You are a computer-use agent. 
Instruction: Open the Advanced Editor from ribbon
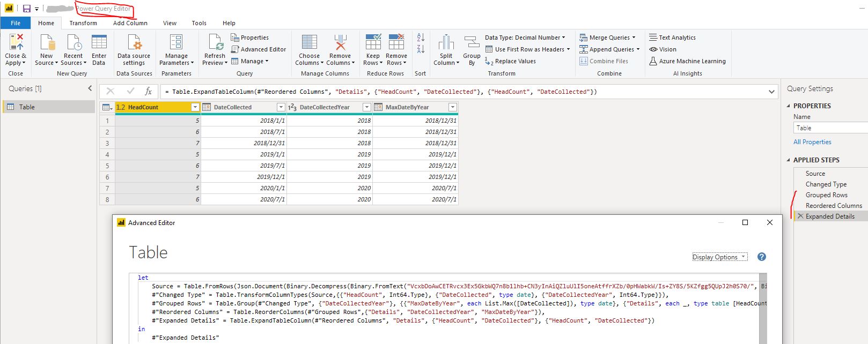259,49
